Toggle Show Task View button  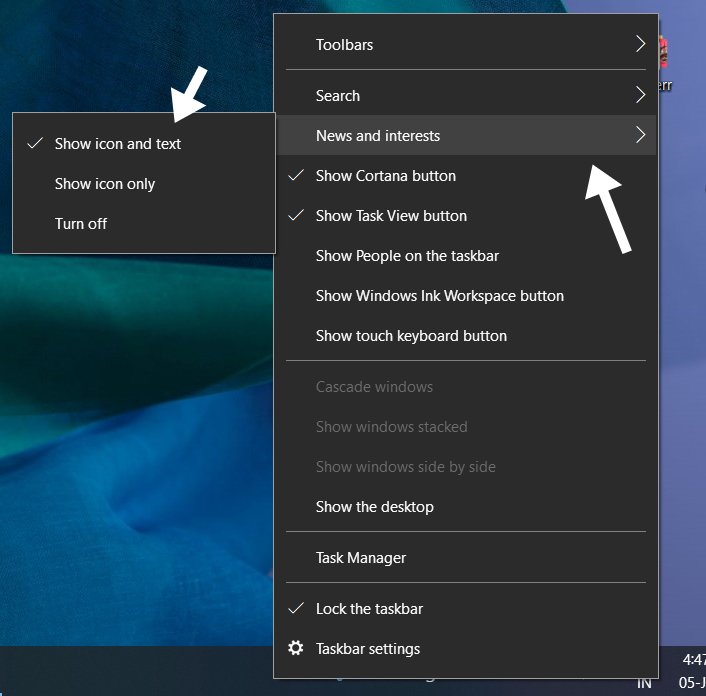[x=466, y=216]
